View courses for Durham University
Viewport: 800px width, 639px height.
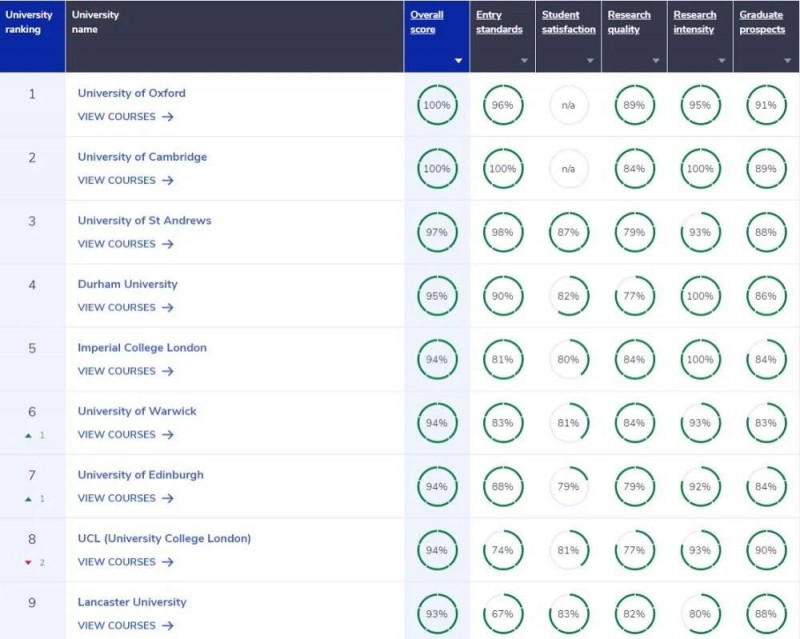click(126, 308)
